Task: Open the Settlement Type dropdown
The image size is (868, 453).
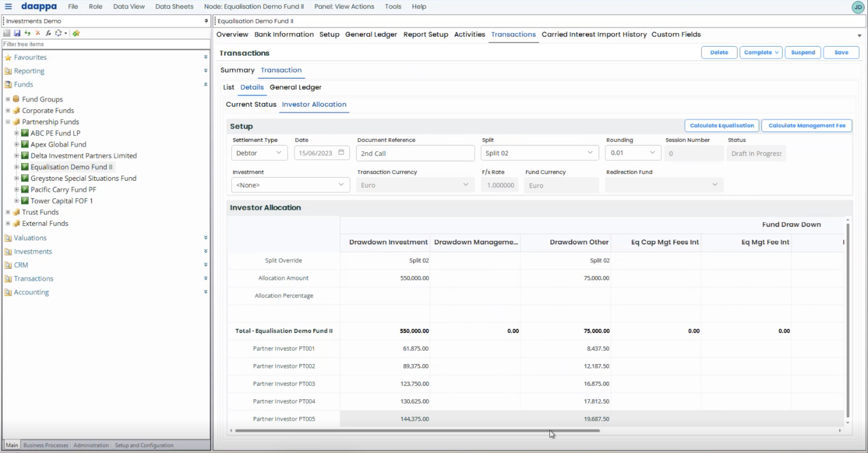Action: (x=259, y=153)
